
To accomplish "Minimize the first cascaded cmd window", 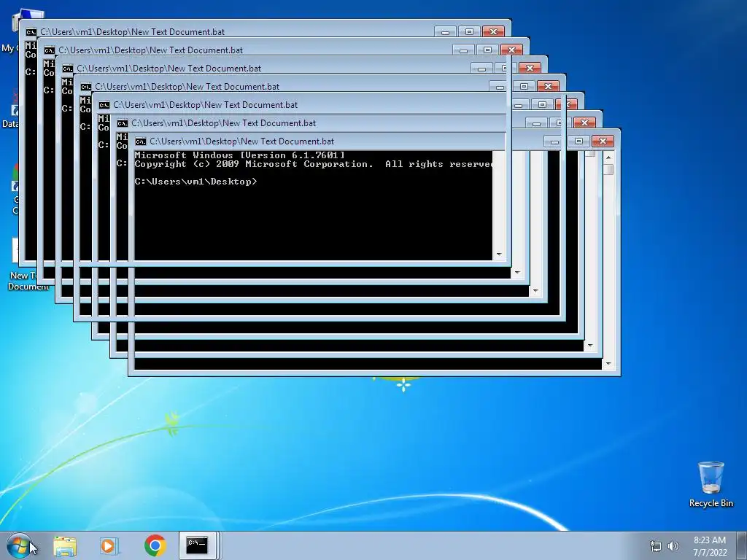I will coord(445,32).
